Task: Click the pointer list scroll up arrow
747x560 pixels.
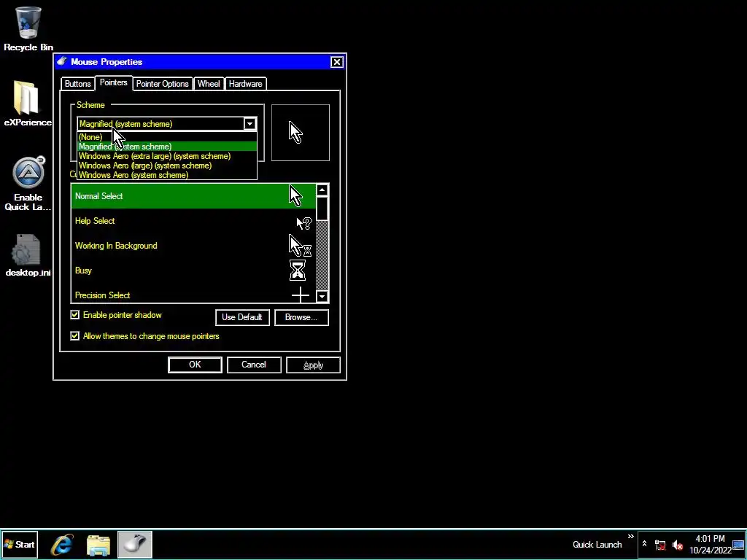Action: coord(322,190)
